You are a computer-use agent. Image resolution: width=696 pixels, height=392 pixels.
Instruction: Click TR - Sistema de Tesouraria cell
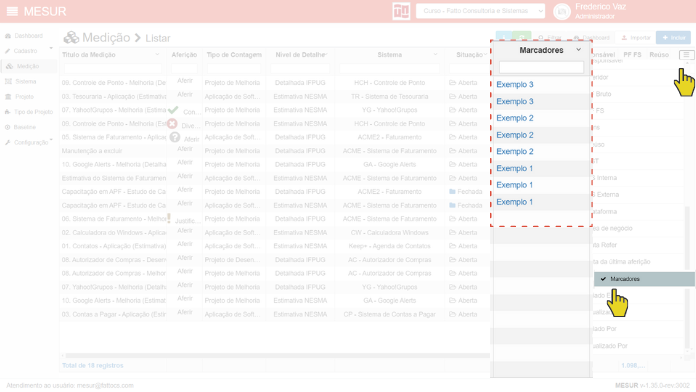(389, 96)
